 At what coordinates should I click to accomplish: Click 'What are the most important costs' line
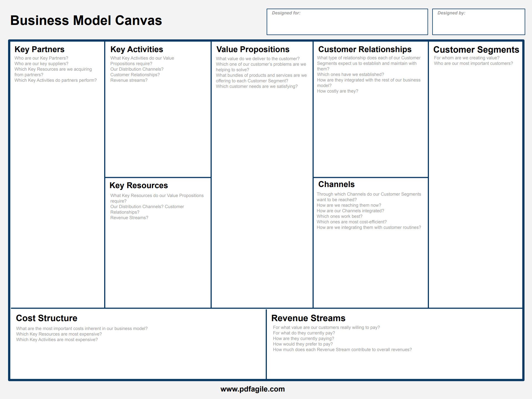point(82,329)
